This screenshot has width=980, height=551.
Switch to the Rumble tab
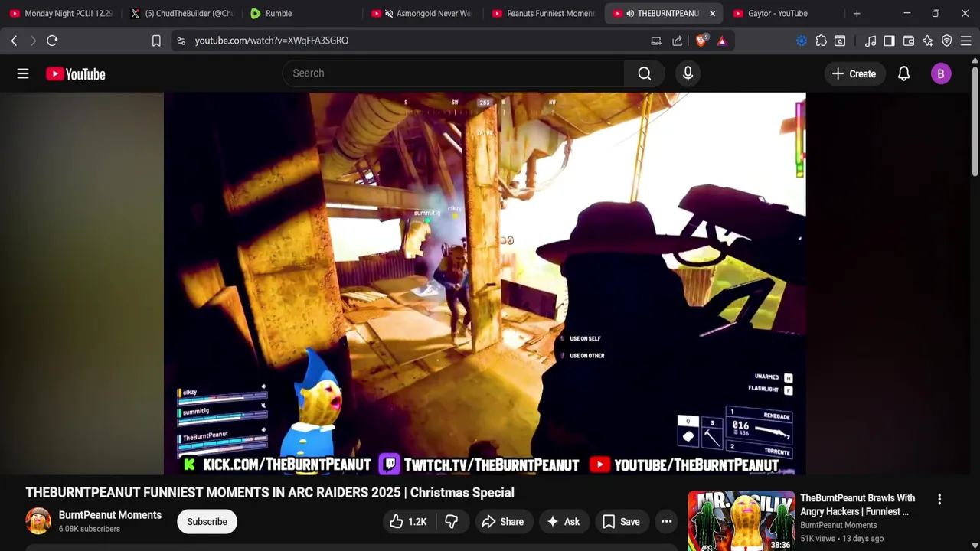302,13
